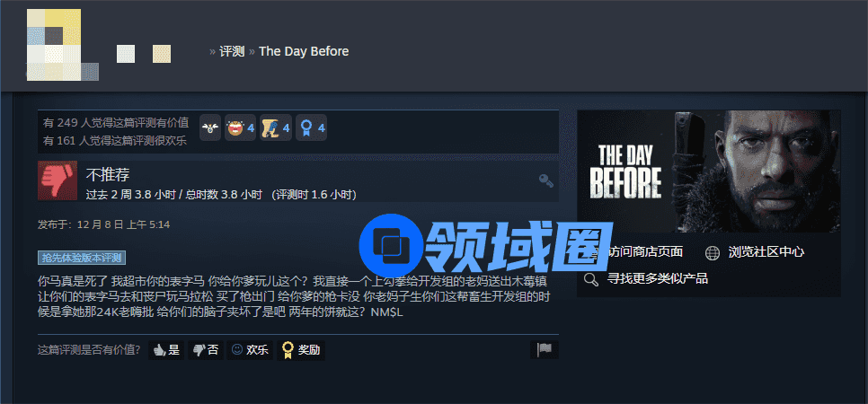
Task: Open The Day Before breadcrumb link
Action: (304, 51)
